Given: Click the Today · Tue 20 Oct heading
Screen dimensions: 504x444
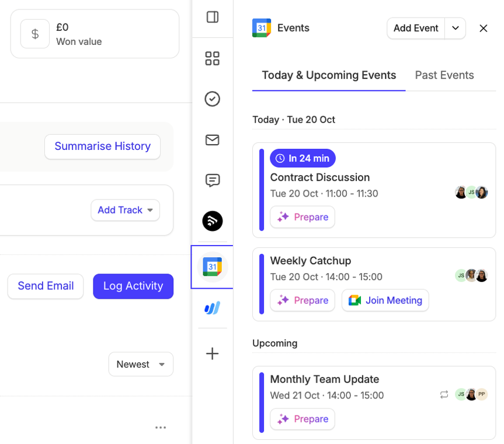Looking at the screenshot, I should click(294, 120).
